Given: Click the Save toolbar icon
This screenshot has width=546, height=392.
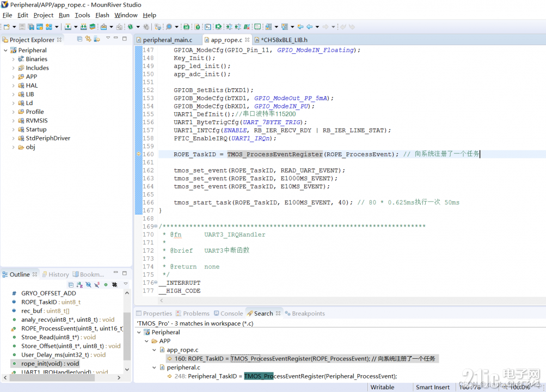Looking at the screenshot, I should point(22,27).
